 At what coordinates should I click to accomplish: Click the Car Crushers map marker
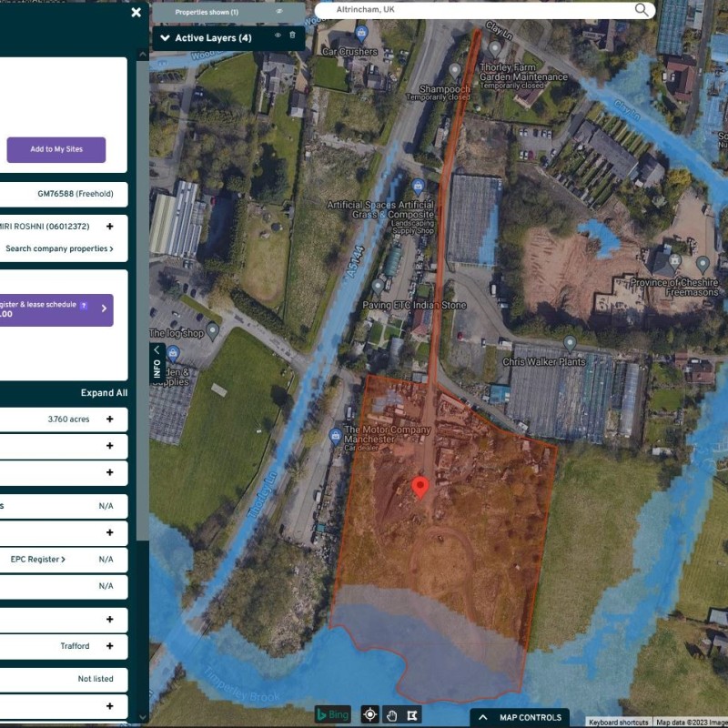361,34
